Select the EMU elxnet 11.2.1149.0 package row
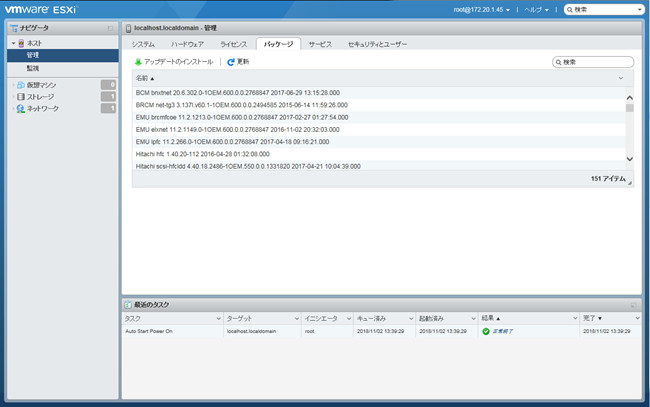650x407 pixels. tap(379, 130)
